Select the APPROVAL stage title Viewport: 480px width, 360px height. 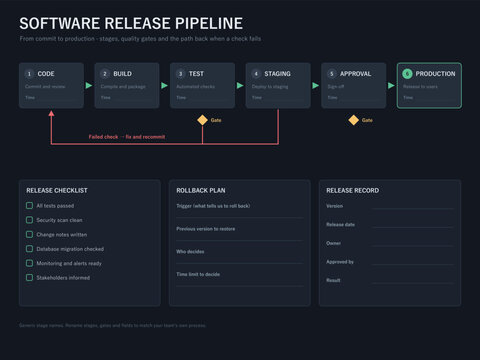(x=355, y=74)
